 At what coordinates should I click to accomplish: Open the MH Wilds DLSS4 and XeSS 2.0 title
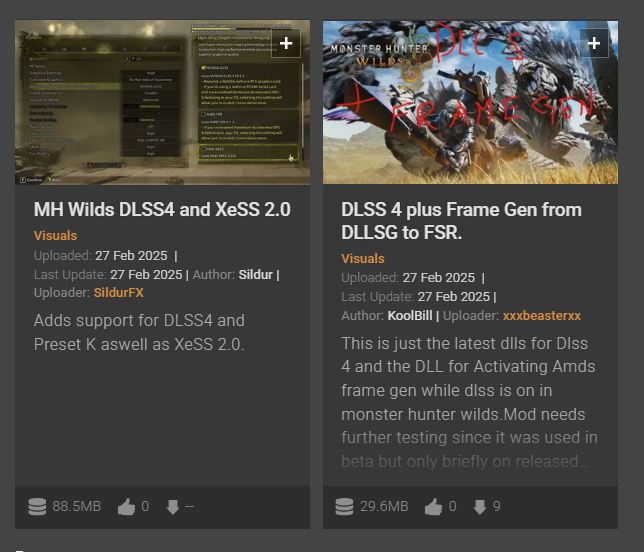pos(162,209)
